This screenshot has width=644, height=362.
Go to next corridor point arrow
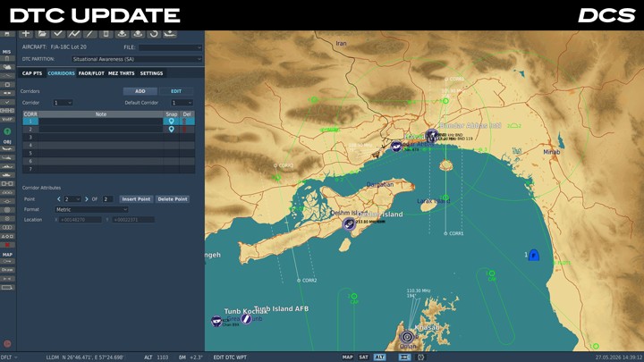[x=86, y=199]
